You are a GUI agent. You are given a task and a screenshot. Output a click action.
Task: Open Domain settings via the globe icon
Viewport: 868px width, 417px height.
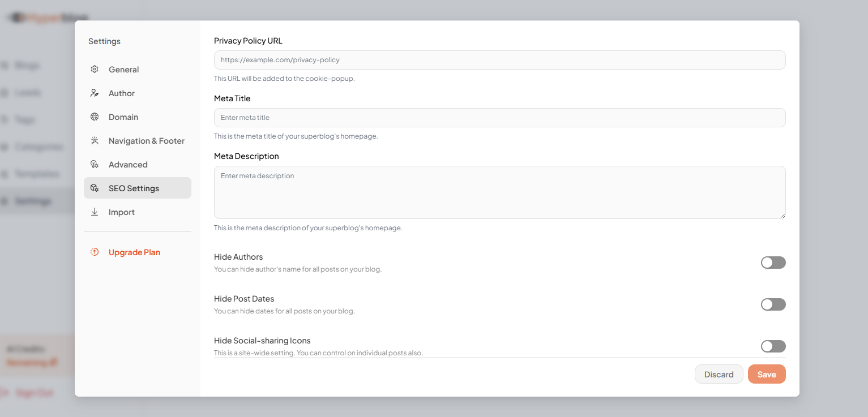click(95, 117)
